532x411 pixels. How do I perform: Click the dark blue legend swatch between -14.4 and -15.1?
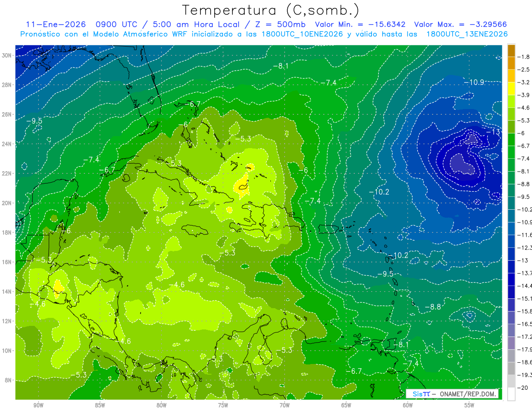511,292
